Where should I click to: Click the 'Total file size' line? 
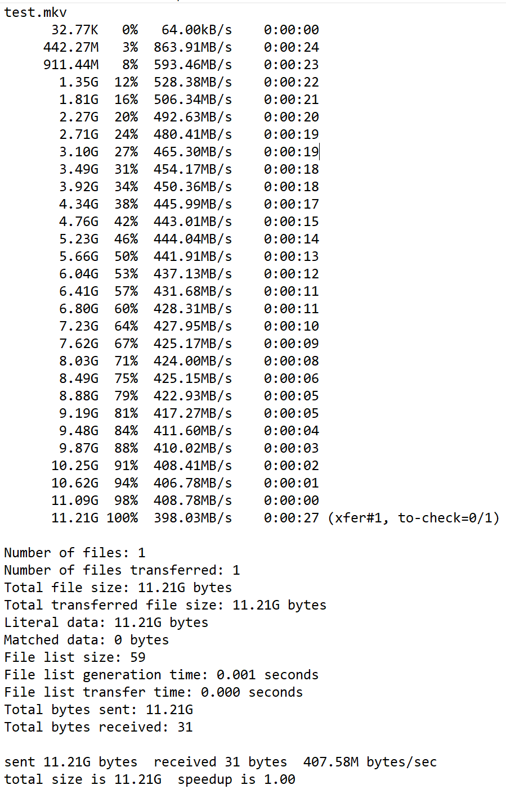pyautogui.click(x=118, y=588)
